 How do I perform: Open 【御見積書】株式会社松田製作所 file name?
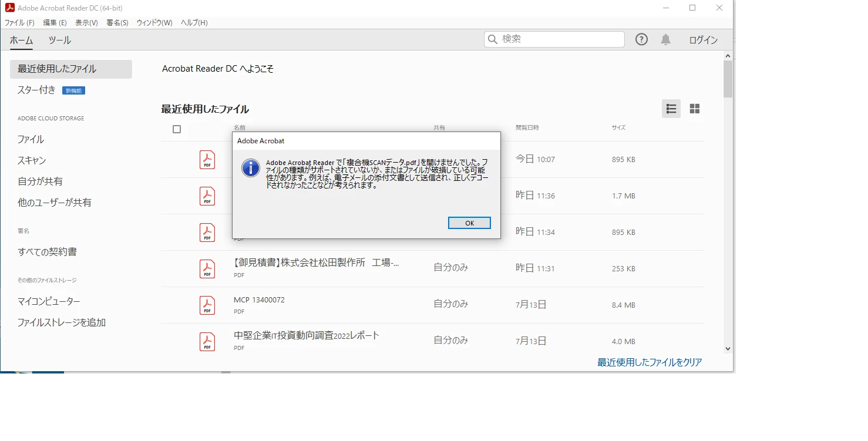317,263
